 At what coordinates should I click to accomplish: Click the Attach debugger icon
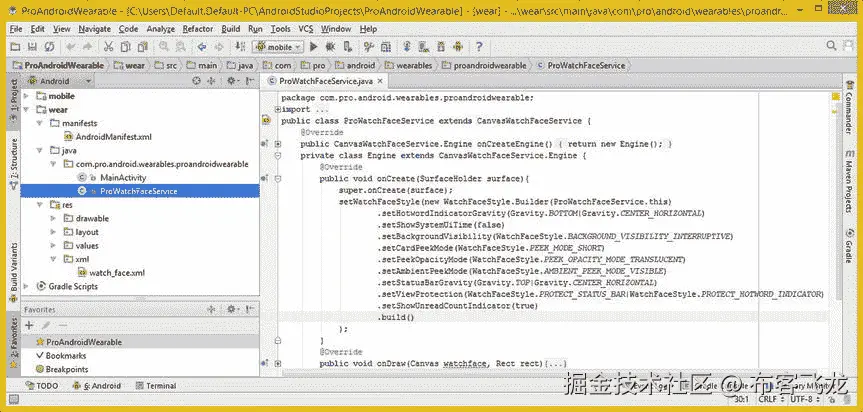[348, 47]
